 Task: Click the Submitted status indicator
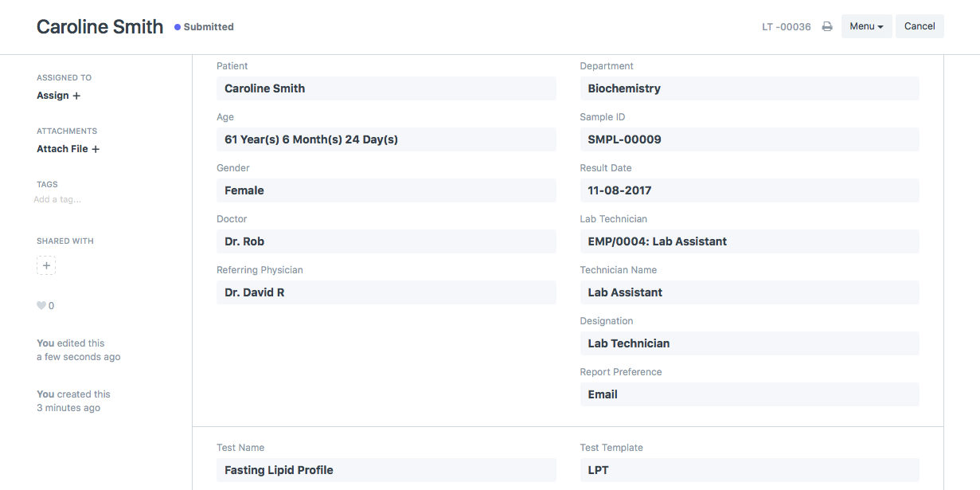point(204,26)
